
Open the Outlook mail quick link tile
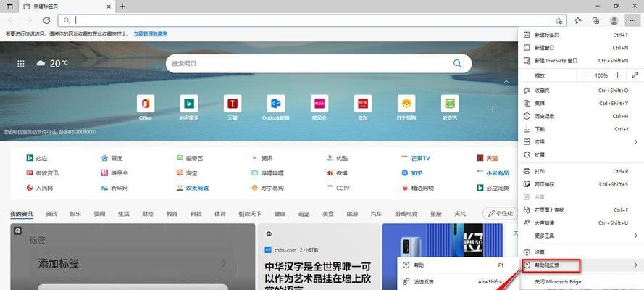coord(275,108)
